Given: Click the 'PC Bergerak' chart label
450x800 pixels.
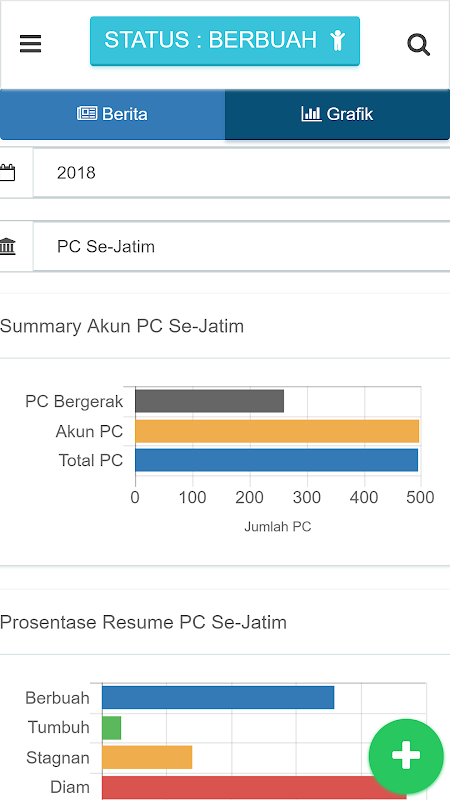Looking at the screenshot, I should (x=74, y=402).
